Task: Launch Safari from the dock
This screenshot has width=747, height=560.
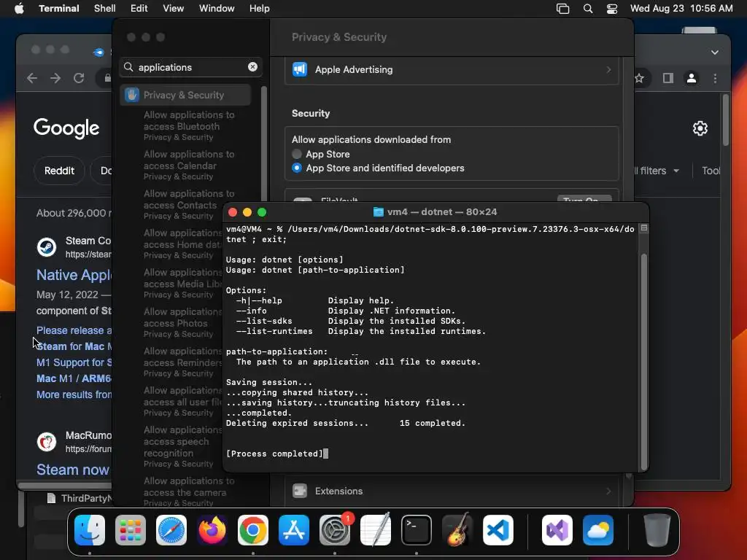Action: coord(171,530)
